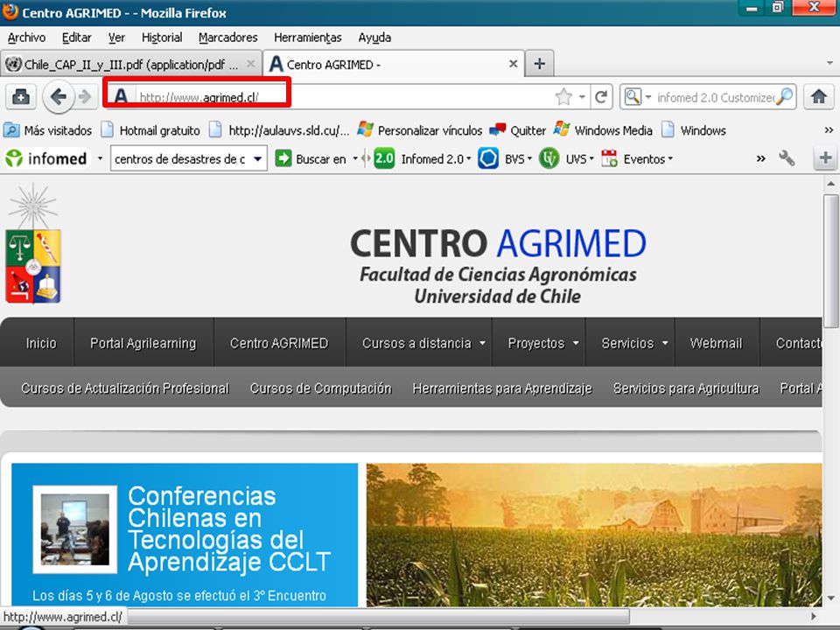The image size is (840, 630).
Task: Open the Quitter bookmark
Action: pos(517,130)
